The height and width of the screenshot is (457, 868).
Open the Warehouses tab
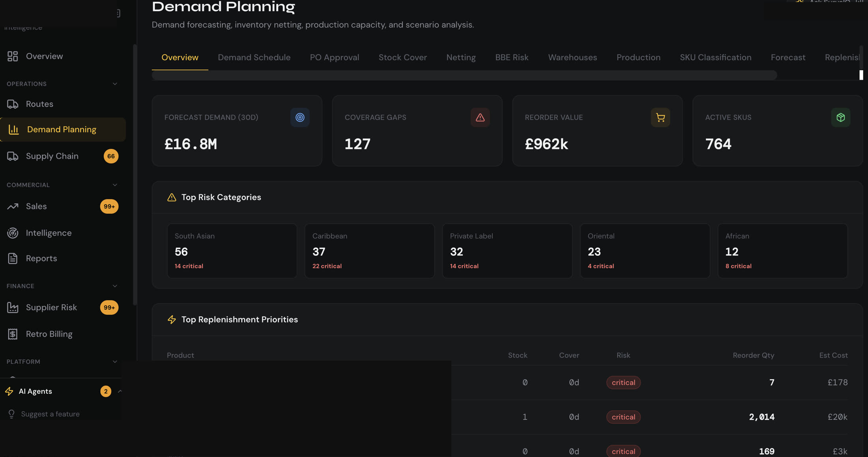click(572, 58)
